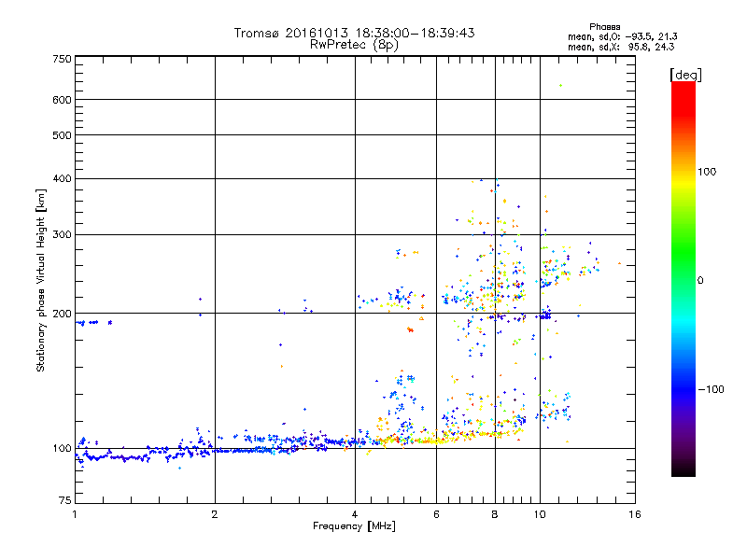The height and width of the screenshot is (560, 747).
Task: Click the y-axis tick label '500'
Action: click(62, 135)
